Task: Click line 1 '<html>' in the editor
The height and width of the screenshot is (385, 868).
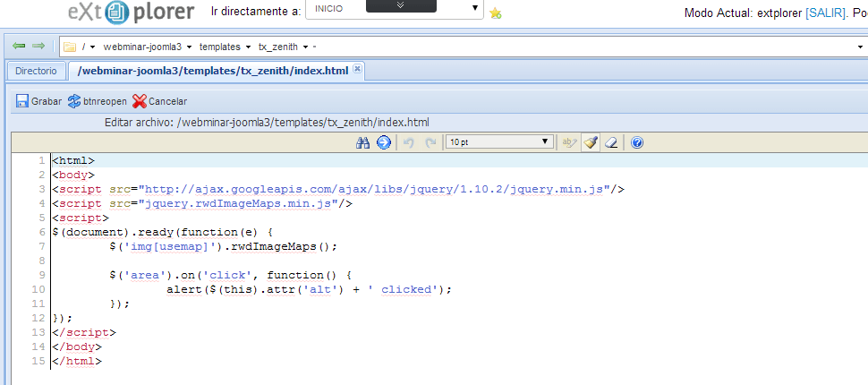Action: pyautogui.click(x=73, y=160)
